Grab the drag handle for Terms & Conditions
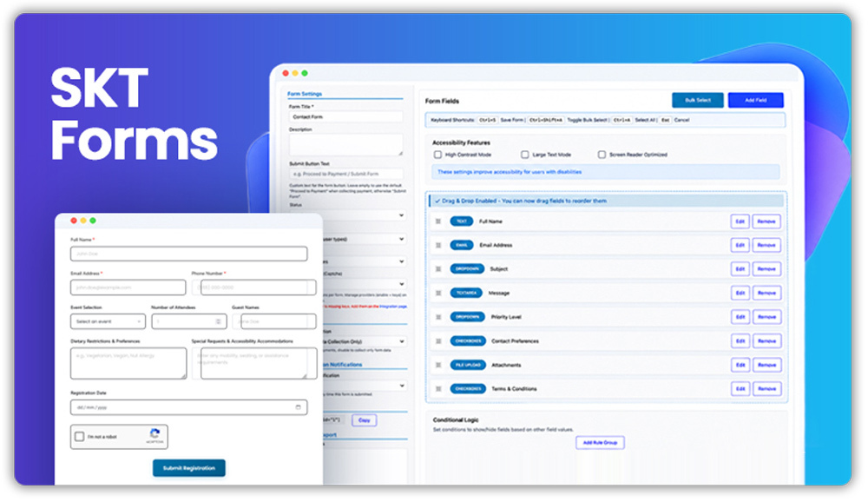 tap(437, 389)
